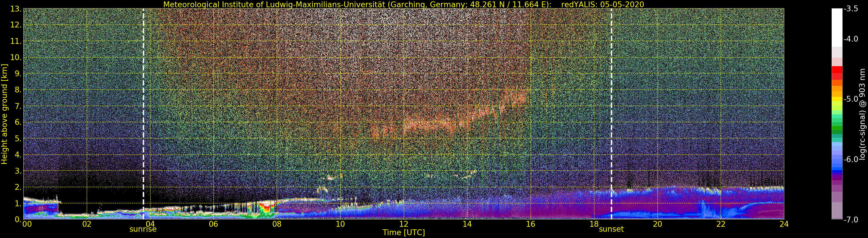868x238 pixels.
Task: Select the 8. height tick label
Action: coord(18,90)
